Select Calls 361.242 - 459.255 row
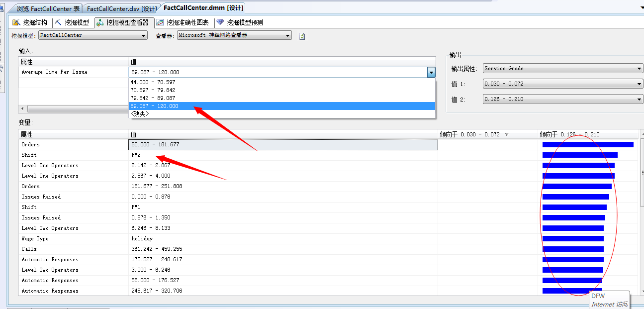644x309 pixels. click(x=328, y=249)
